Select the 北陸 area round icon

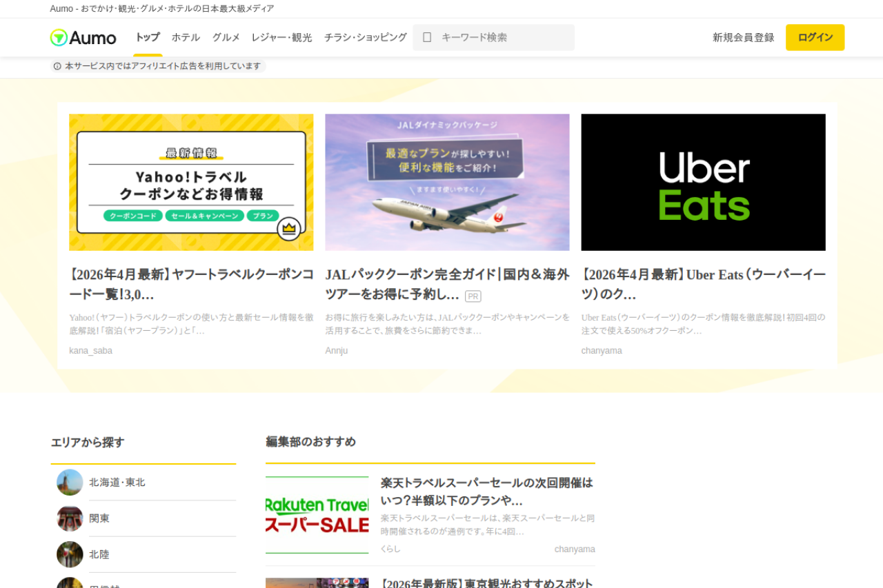point(70,554)
